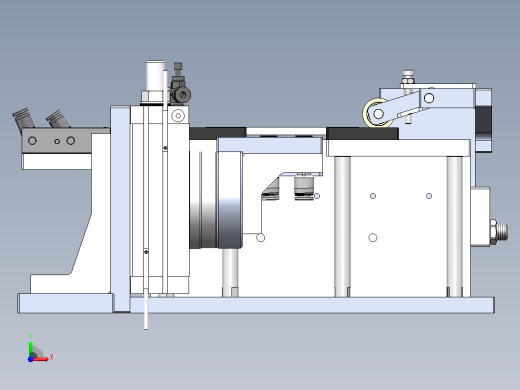The width and height of the screenshot is (520, 390).
Task: Click the red X axis arrow of triad
Action: click(41, 359)
